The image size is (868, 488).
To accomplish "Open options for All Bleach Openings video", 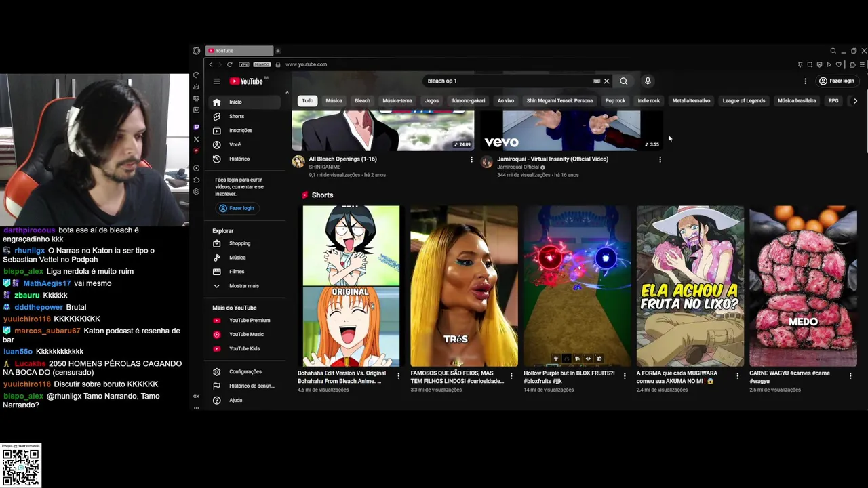I will (x=471, y=159).
